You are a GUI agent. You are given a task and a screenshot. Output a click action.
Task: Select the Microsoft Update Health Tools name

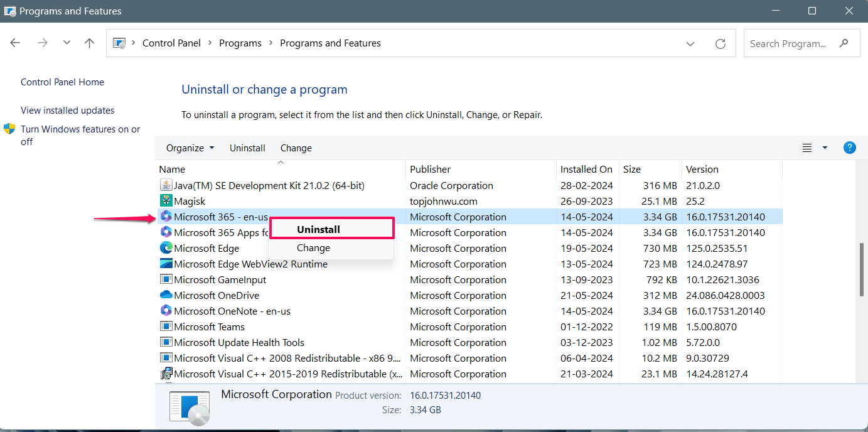pos(239,342)
